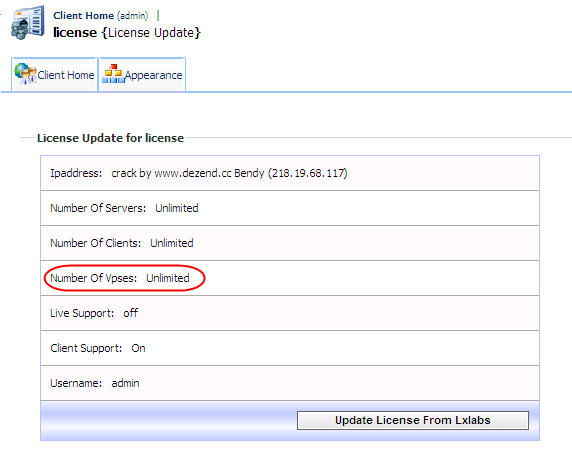Open the Appearance tab
572x454 pixels.
[142, 74]
